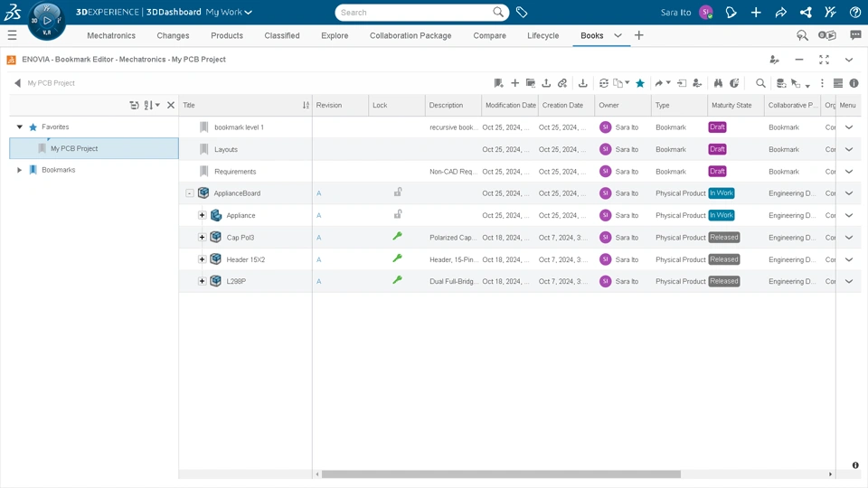Click the share arrow icon in top bar
Screen dimensions: 868x488
[x=780, y=12]
